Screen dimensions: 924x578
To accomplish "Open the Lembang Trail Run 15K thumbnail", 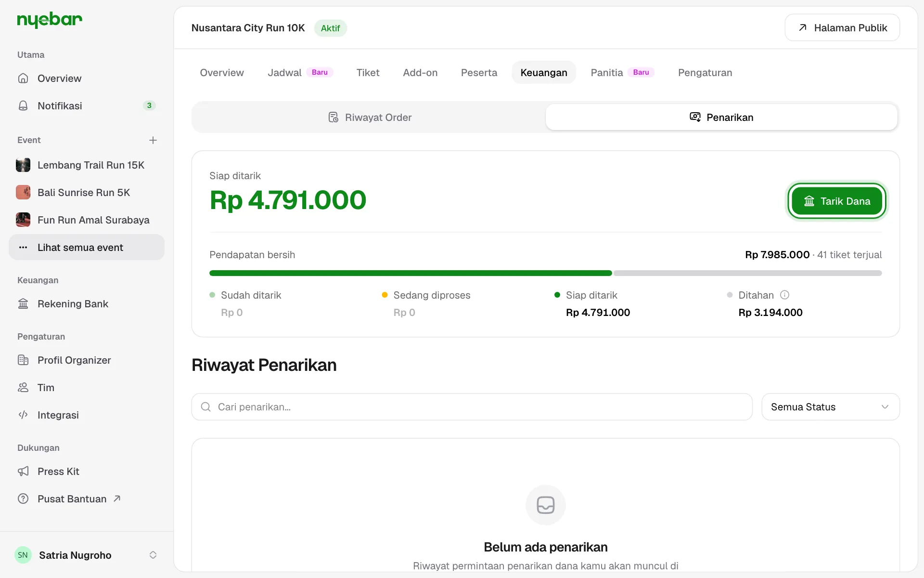I will (23, 165).
